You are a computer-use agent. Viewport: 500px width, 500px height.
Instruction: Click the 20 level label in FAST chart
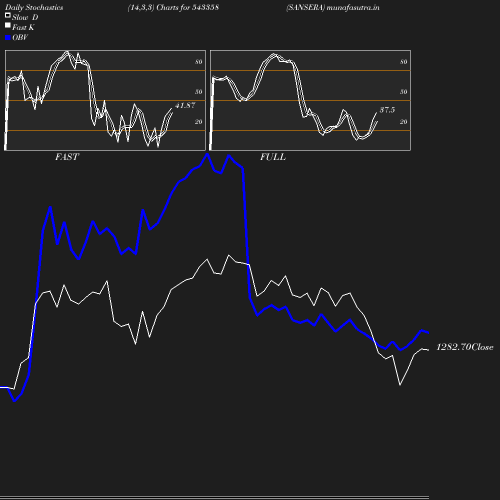[x=199, y=122]
